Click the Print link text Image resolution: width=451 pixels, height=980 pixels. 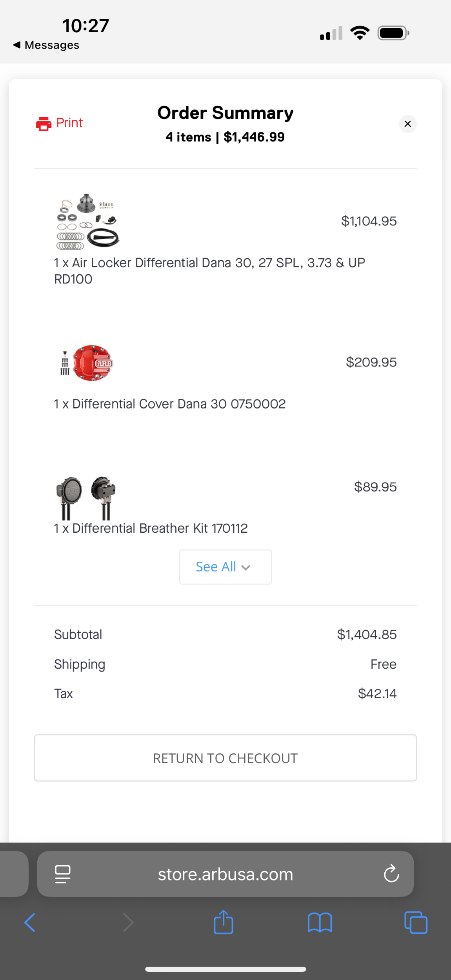(x=69, y=123)
